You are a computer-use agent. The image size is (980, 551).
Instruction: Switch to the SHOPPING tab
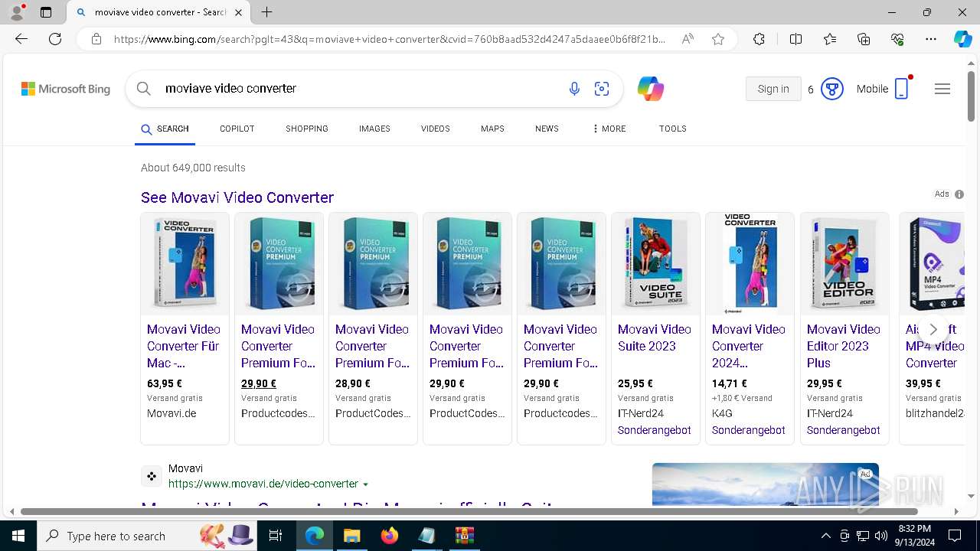click(307, 129)
